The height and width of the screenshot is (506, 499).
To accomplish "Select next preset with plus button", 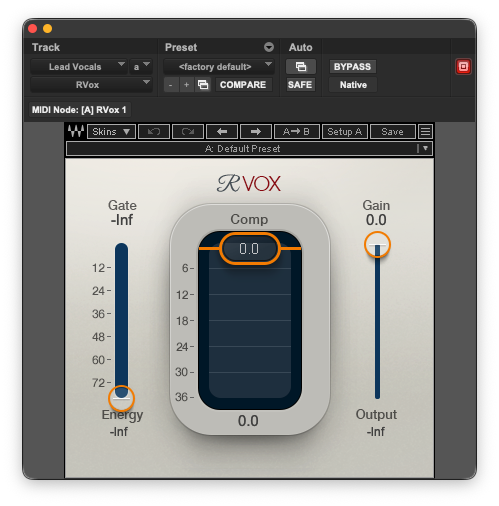I will pos(187,85).
